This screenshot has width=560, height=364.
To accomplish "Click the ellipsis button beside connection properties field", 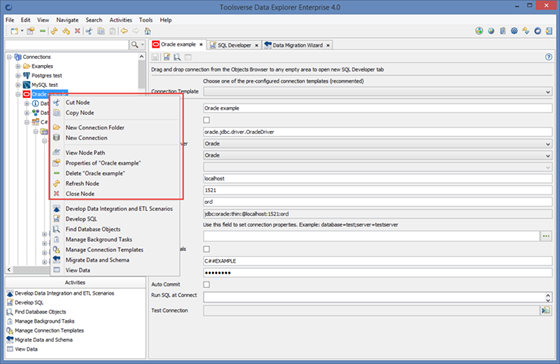I will point(546,236).
